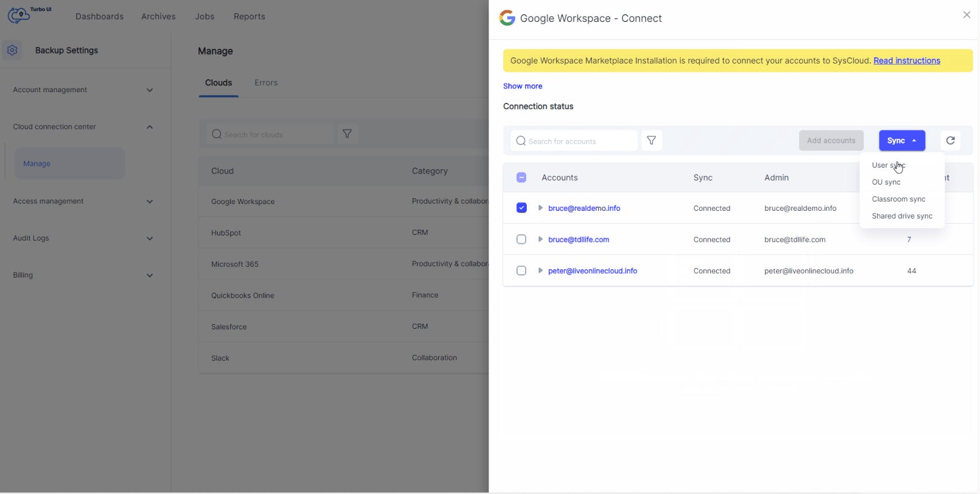Check the bruce@tdllife.com account checkbox
This screenshot has height=494, width=980.
[x=521, y=239]
